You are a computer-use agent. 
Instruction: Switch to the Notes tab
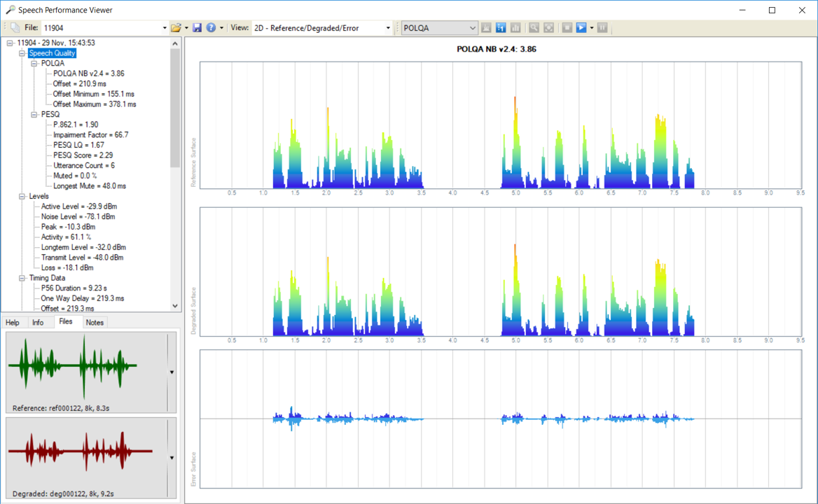pos(95,323)
